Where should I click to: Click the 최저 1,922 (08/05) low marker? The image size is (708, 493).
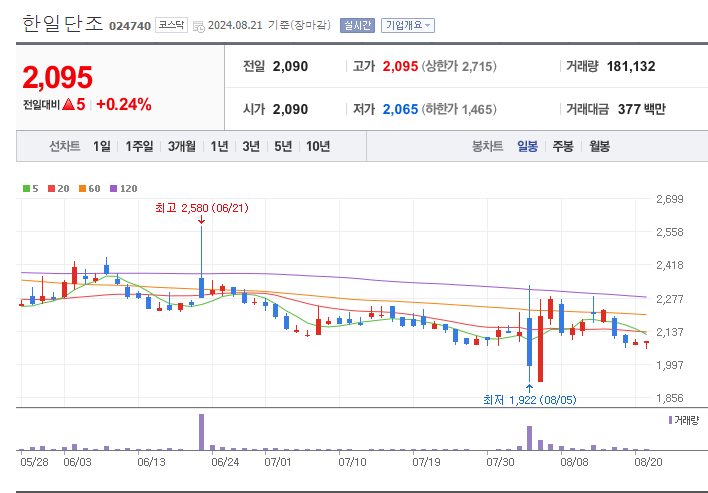530,400
